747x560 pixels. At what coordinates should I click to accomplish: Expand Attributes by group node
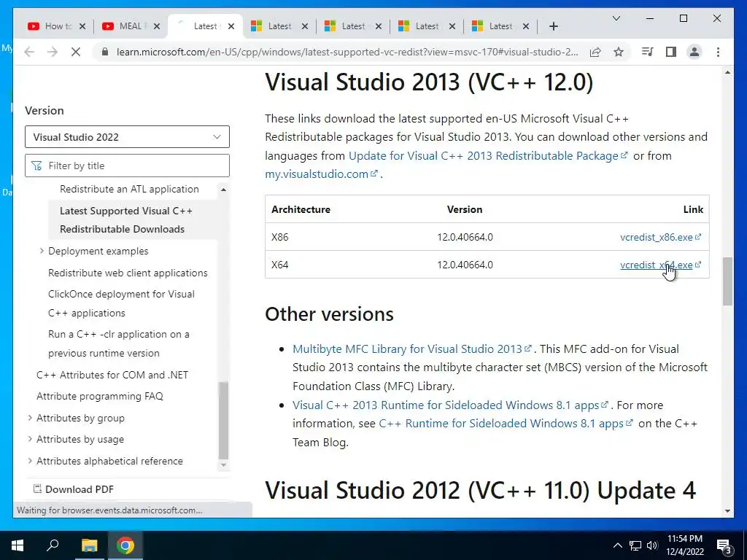coord(30,418)
